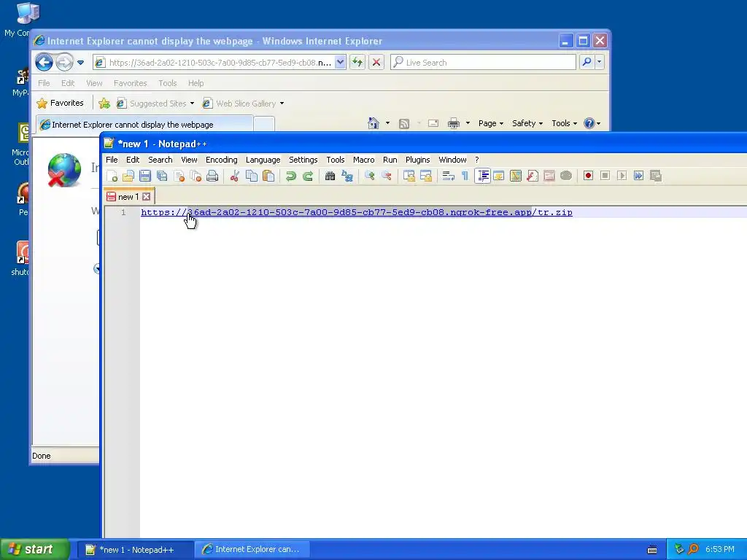Click the Save All icon
The height and width of the screenshot is (560, 747).
(162, 176)
